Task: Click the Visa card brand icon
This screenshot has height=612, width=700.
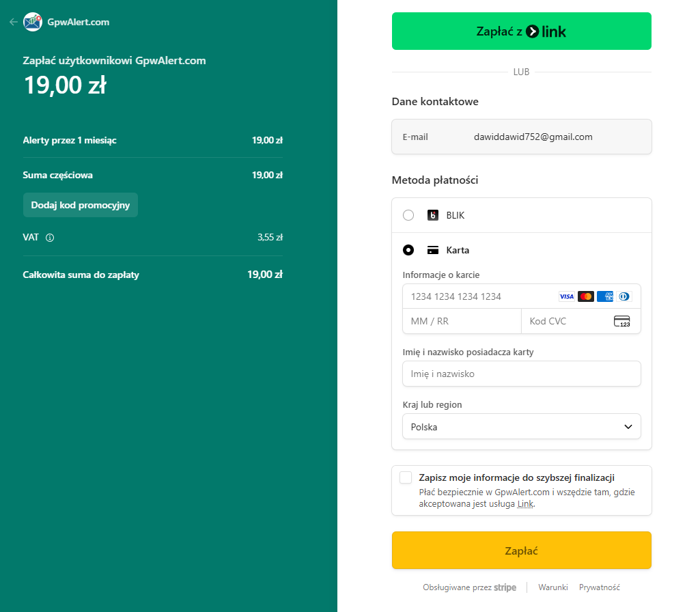Action: 567,296
